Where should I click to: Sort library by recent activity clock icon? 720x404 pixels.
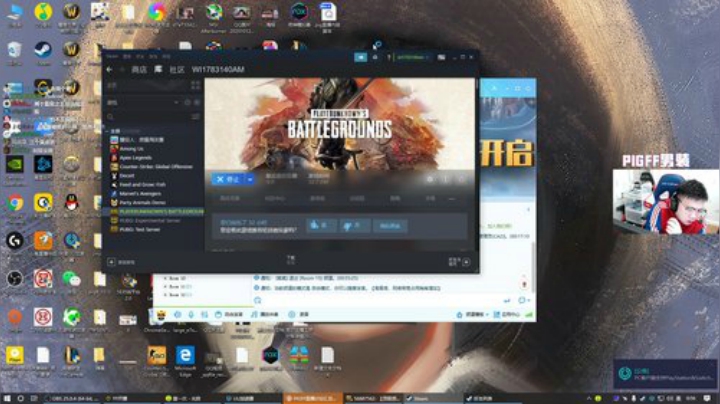187,102
